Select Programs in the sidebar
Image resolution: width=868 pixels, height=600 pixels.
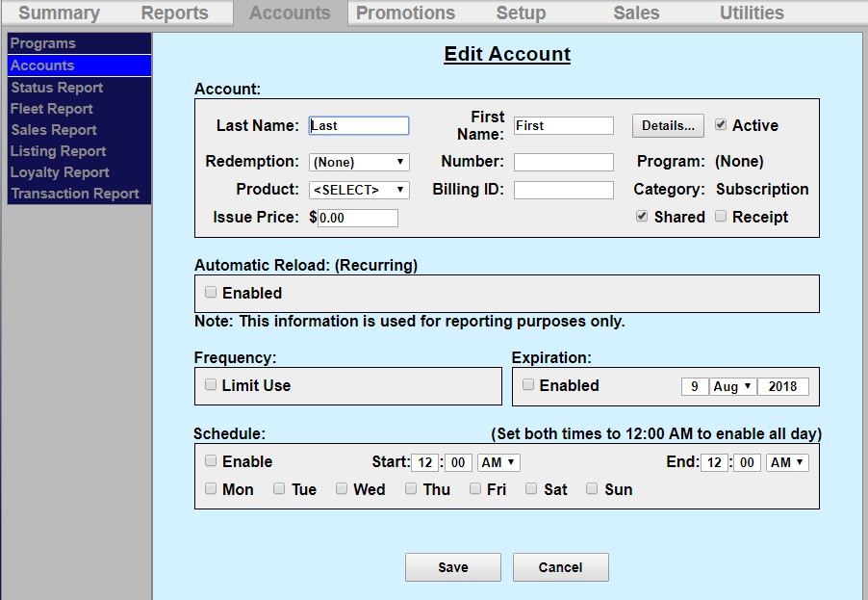coord(43,43)
